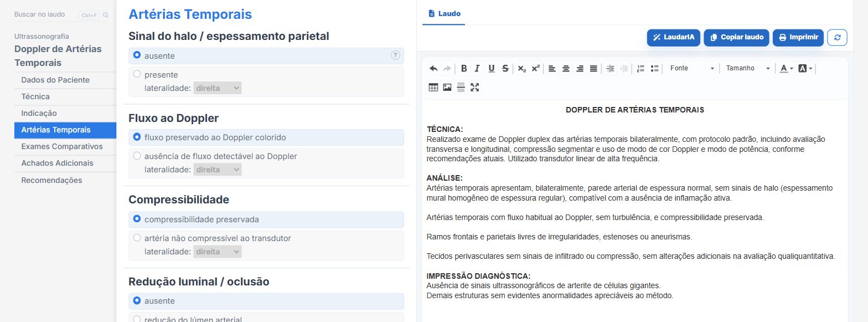
Task: Click the redo arrow in editor toolbar
Action: (447, 68)
